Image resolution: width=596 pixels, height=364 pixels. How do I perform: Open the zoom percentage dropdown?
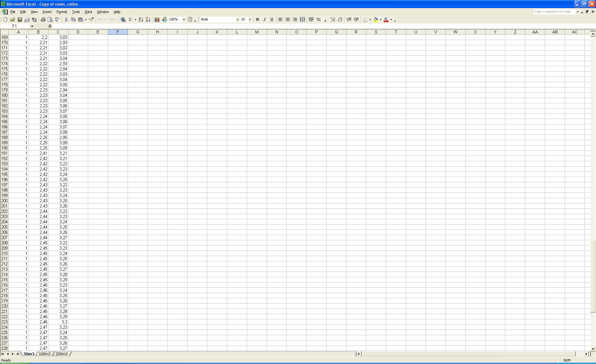pos(184,20)
